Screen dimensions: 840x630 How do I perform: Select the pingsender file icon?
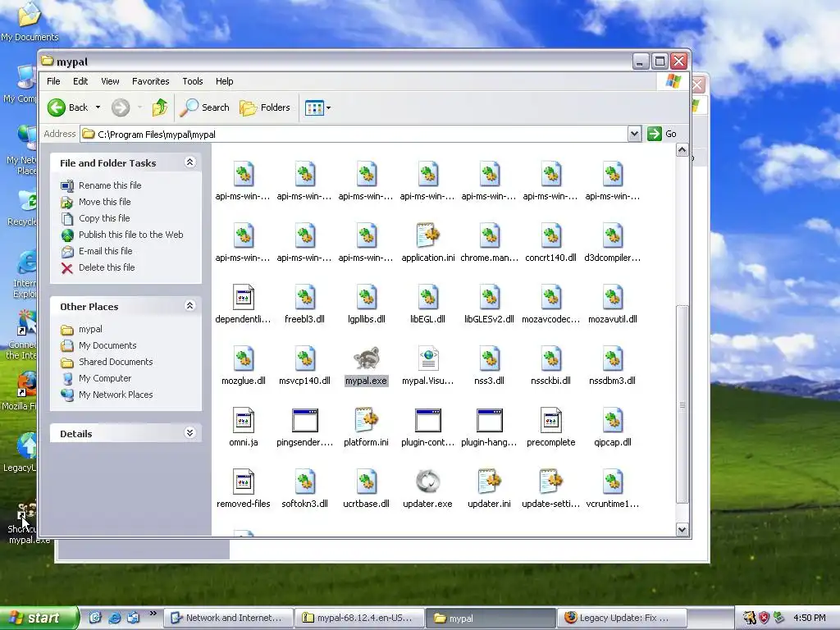click(305, 421)
